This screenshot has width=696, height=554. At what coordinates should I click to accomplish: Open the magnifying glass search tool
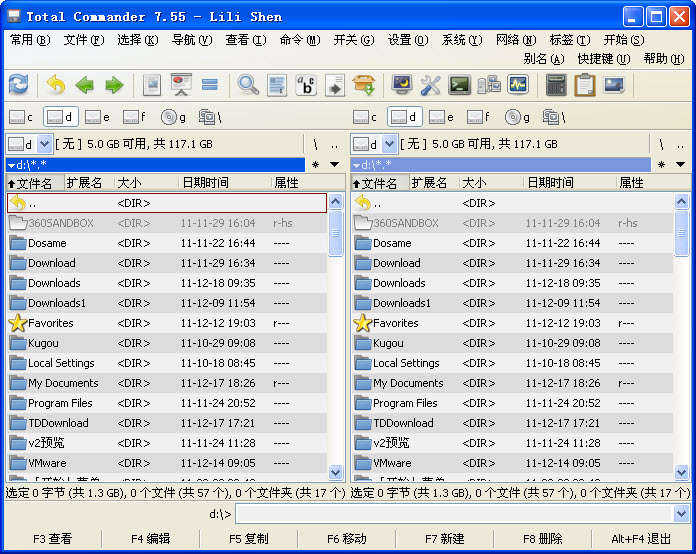click(x=247, y=85)
